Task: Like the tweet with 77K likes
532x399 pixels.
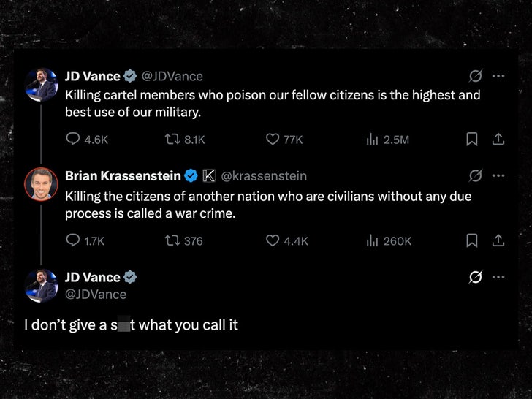Action: click(273, 139)
